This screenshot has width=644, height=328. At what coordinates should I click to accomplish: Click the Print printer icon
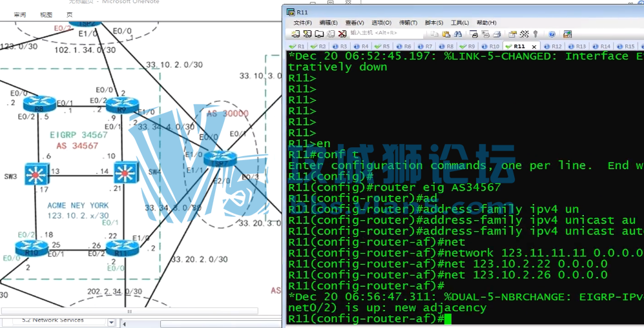497,34
